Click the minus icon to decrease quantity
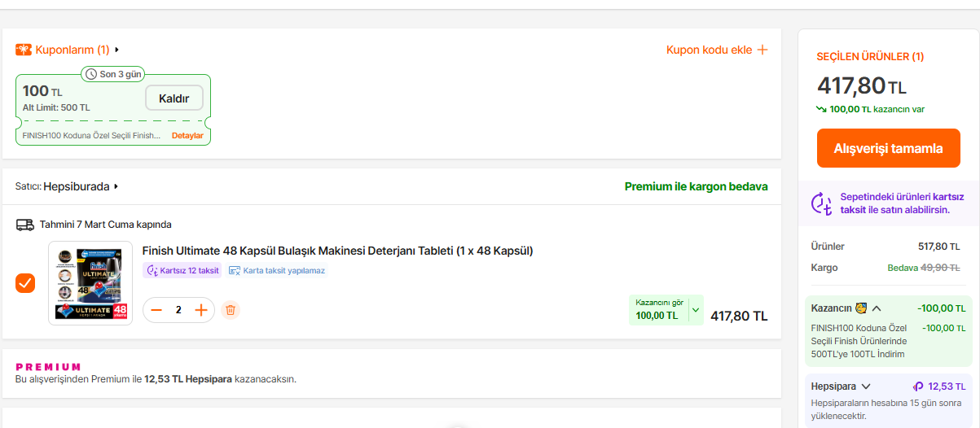 tap(157, 310)
